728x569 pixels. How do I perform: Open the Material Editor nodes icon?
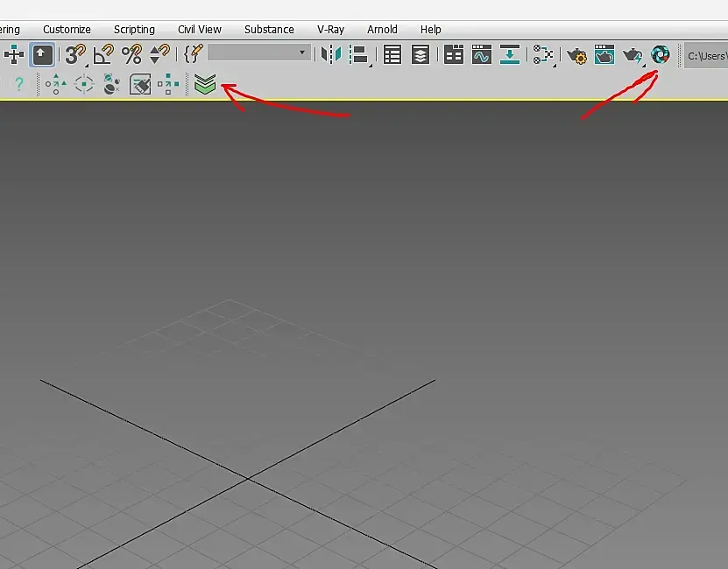point(543,55)
